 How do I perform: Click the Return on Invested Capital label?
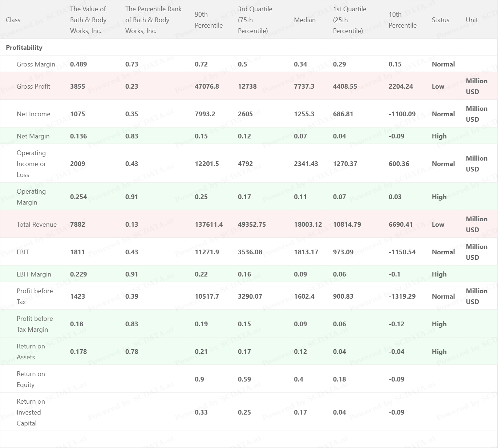click(31, 412)
